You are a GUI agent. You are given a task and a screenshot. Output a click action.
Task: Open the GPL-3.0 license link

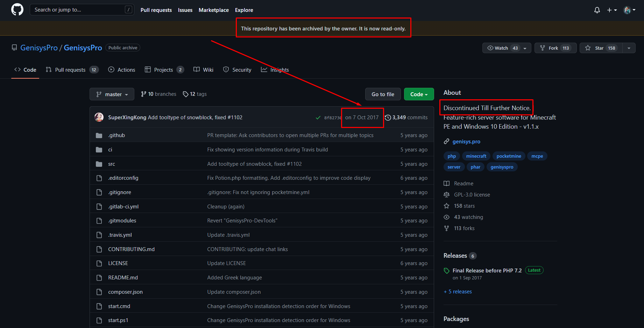click(x=472, y=195)
